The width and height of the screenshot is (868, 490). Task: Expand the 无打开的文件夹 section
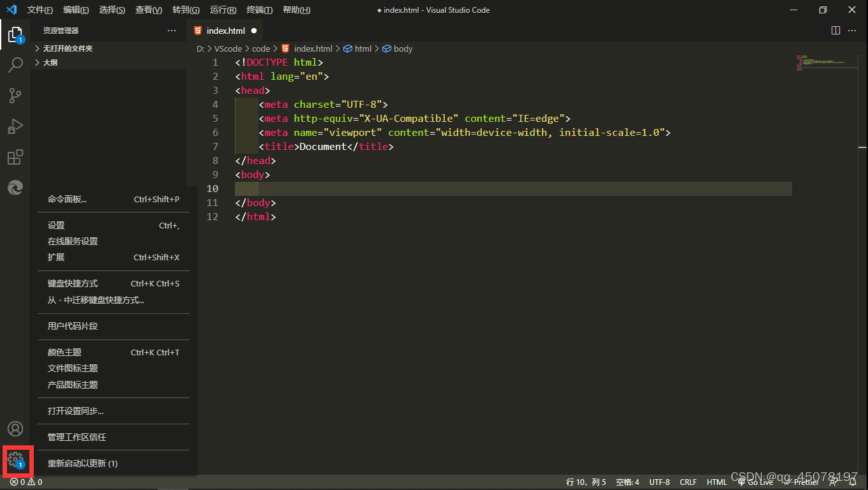108,48
